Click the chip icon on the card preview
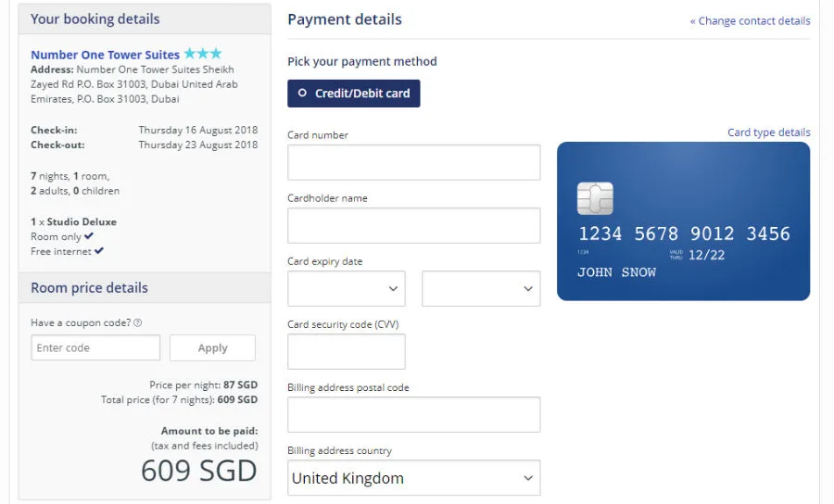This screenshot has width=834, height=504. [x=595, y=198]
